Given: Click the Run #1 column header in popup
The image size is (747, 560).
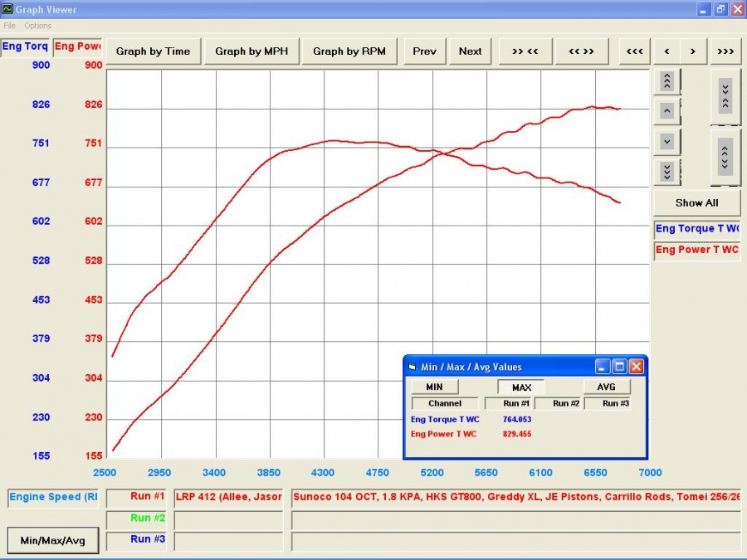Looking at the screenshot, I should pyautogui.click(x=509, y=403).
